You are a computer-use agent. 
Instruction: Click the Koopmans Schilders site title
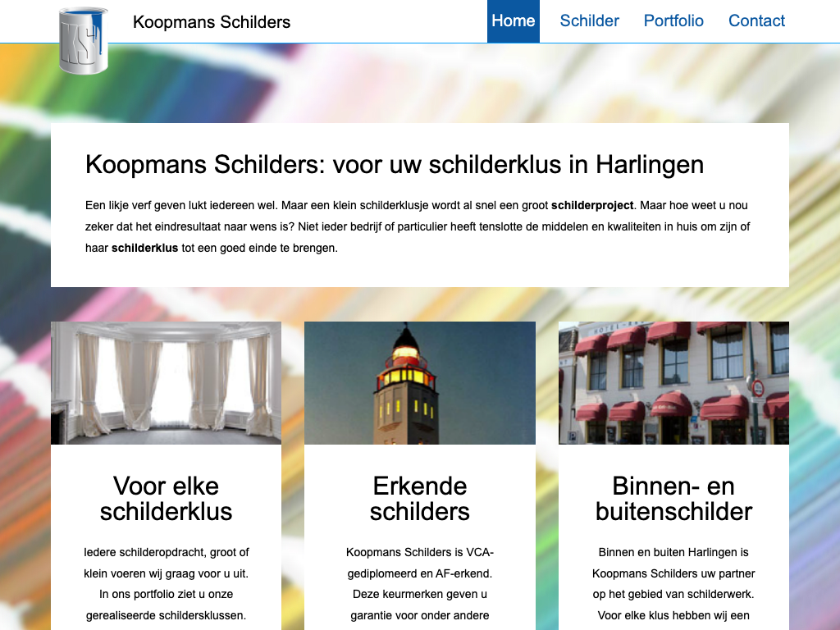[212, 22]
